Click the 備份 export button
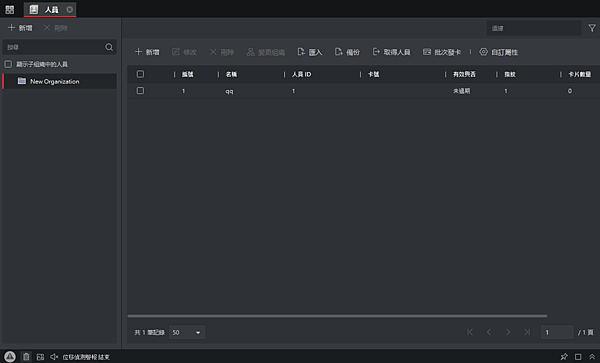 (x=347, y=52)
